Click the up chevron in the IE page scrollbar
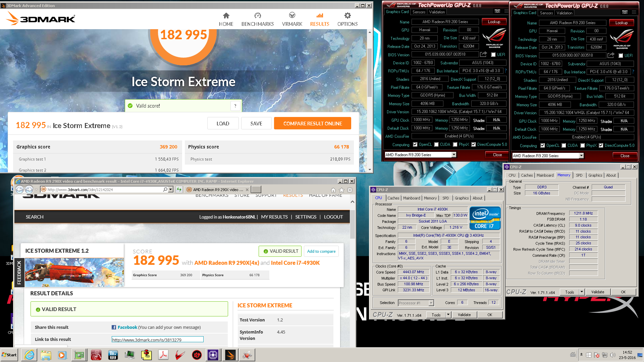Screen dimensions: 644x362 (352, 202)
